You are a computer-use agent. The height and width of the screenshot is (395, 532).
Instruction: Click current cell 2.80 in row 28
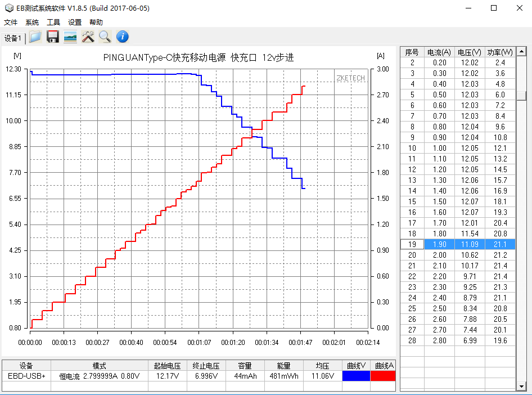(439, 341)
